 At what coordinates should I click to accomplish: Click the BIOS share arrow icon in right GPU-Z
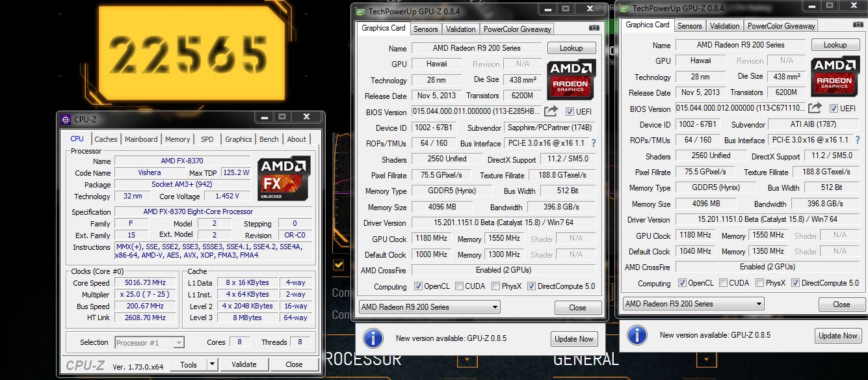tap(815, 108)
